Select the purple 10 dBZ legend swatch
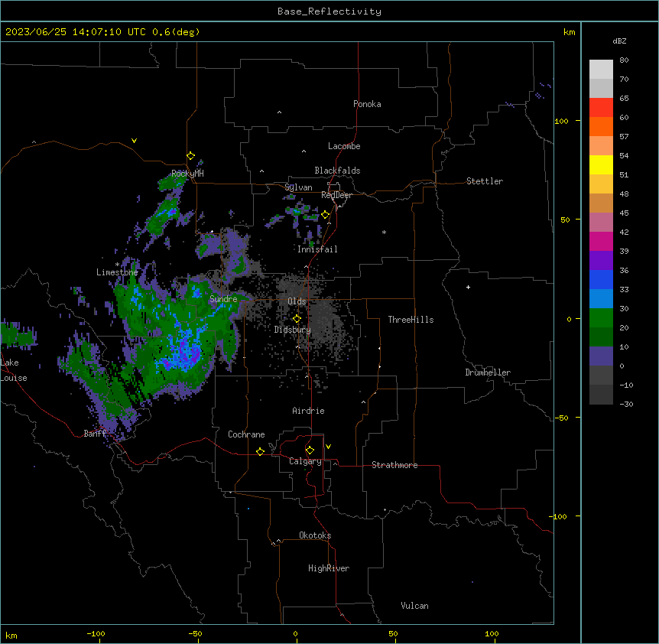The image size is (659, 644). tap(601, 356)
